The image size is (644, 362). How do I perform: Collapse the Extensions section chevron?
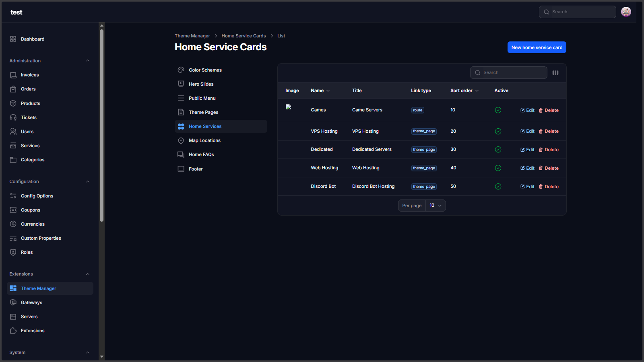[x=88, y=274]
